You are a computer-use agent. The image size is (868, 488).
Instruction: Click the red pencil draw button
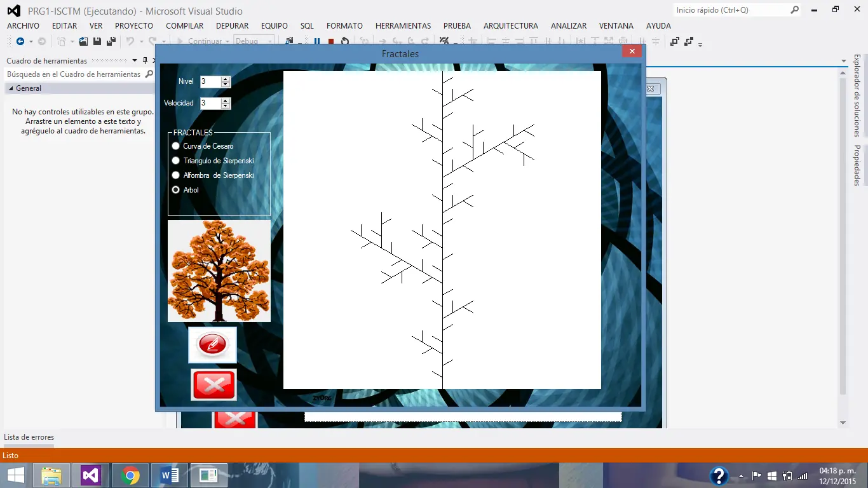(212, 344)
